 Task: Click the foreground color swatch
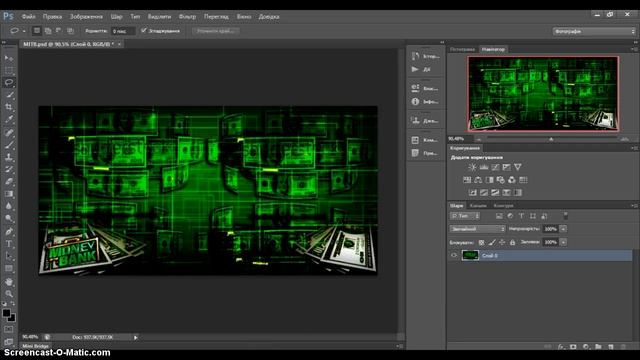6,313
